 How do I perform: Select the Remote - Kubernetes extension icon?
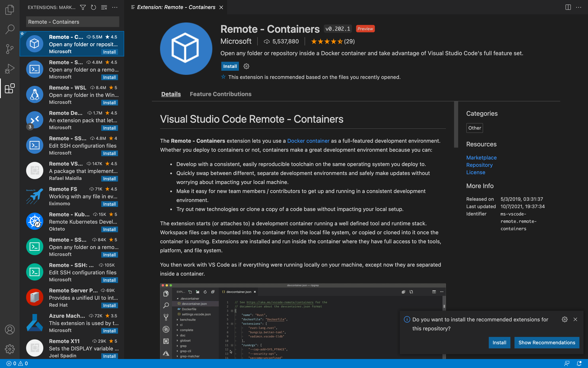[x=35, y=221]
